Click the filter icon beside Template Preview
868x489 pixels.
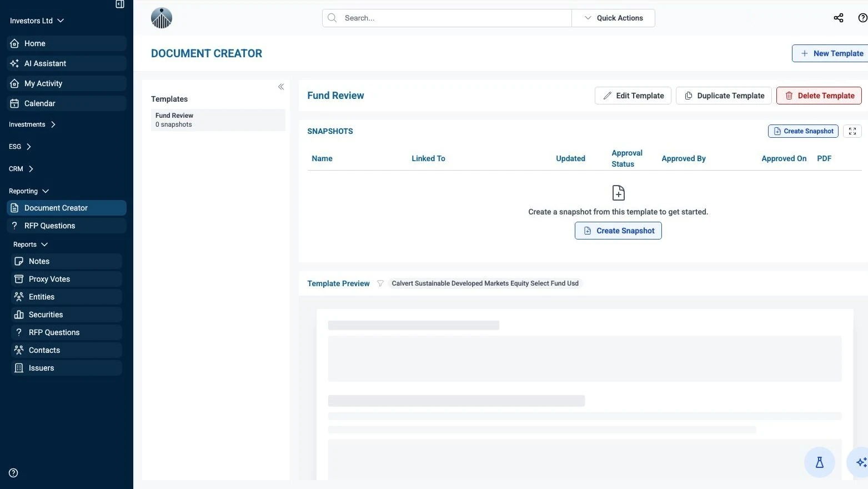[x=380, y=283]
